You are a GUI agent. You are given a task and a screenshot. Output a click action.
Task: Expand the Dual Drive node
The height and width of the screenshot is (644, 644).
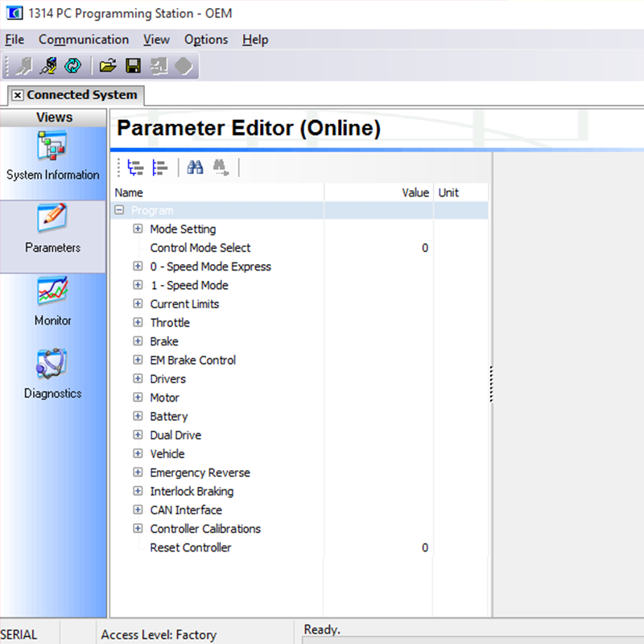click(x=138, y=435)
